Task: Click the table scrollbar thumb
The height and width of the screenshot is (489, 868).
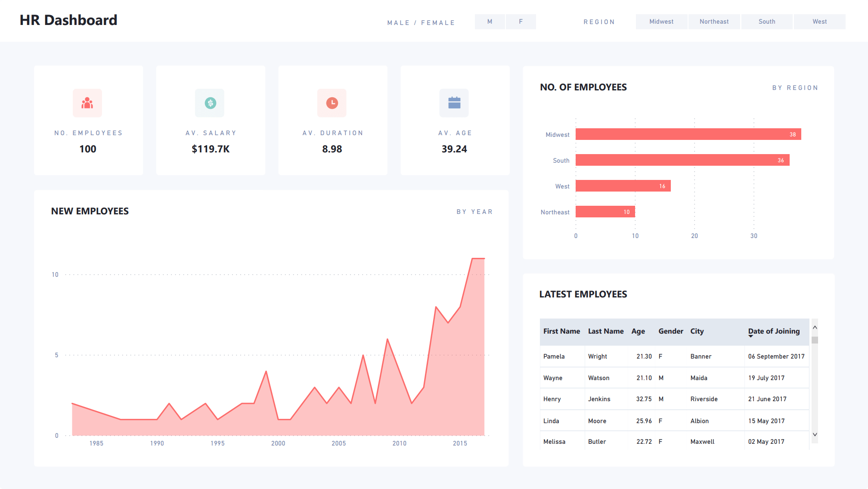Action: (x=815, y=340)
